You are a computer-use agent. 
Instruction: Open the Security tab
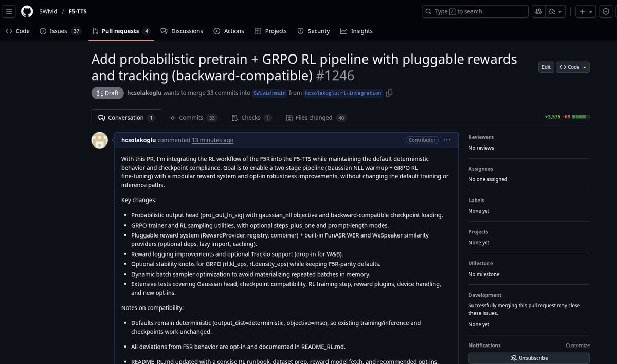314,31
